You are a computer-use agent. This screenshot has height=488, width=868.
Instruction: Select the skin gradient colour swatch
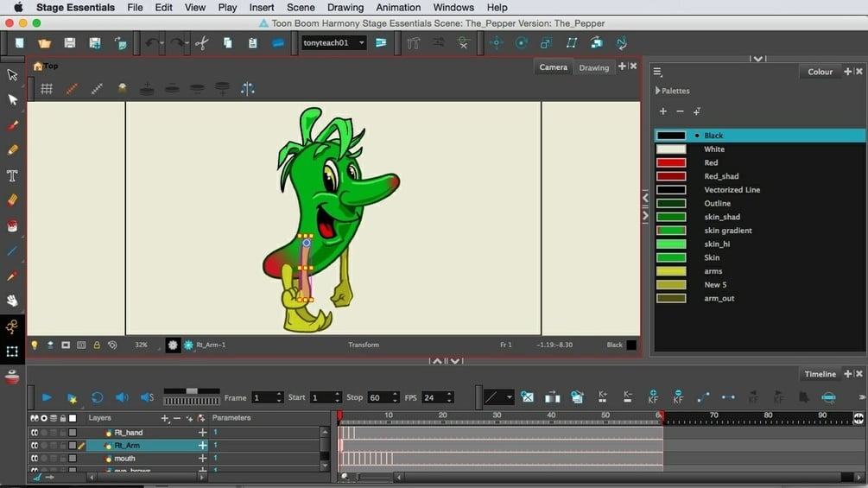671,231
